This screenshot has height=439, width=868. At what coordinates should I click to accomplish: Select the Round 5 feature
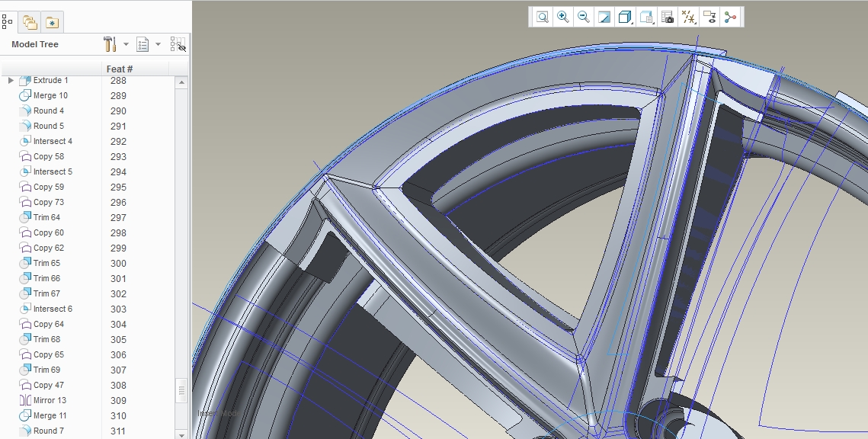point(49,126)
